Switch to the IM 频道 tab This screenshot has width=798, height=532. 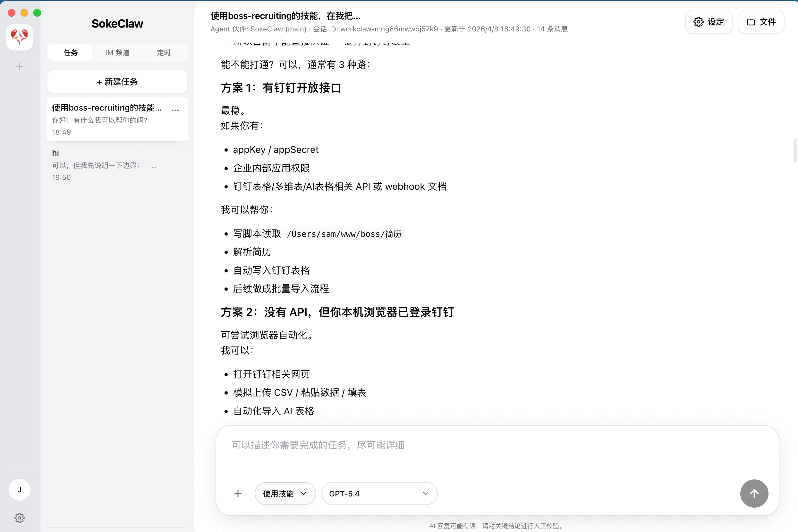tap(117, 53)
